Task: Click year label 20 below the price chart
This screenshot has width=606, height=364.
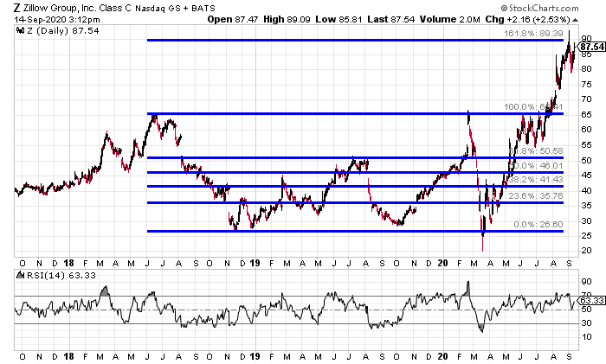Action: [x=443, y=263]
